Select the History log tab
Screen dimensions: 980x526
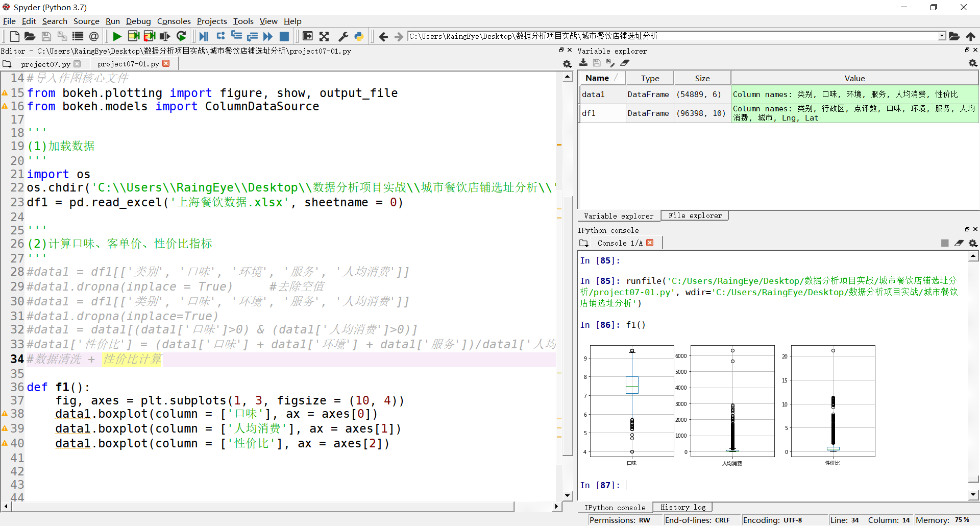pos(682,507)
